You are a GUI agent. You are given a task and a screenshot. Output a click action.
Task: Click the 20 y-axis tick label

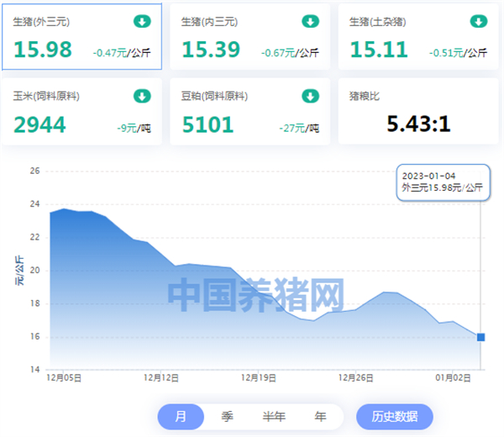[x=34, y=270]
